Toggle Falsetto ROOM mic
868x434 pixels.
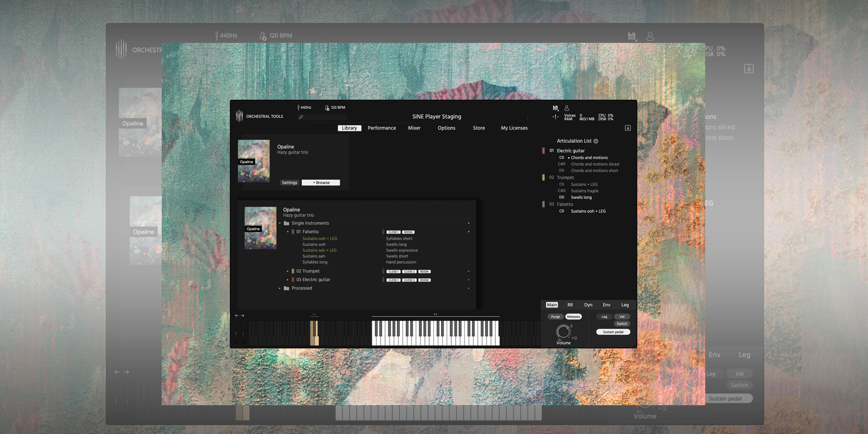[409, 232]
